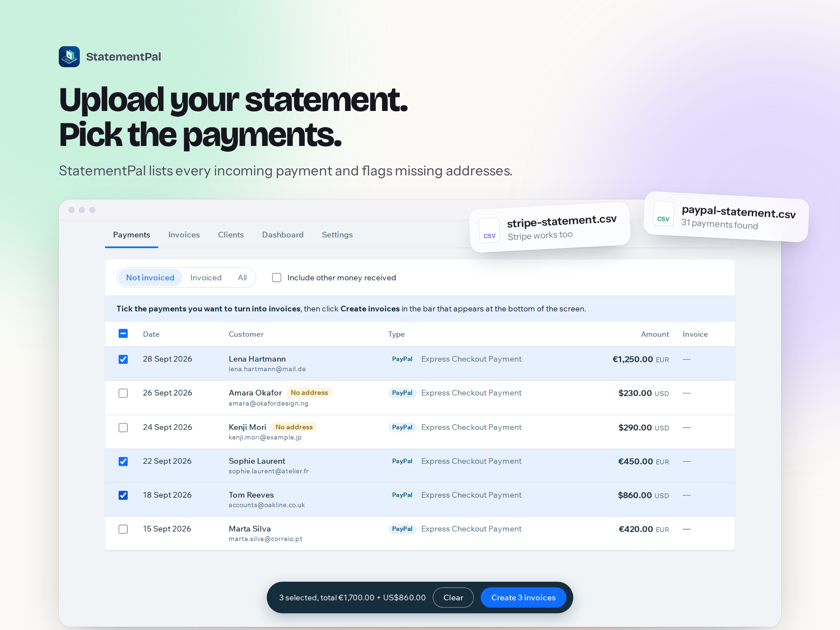Go to the Clients tab
The height and width of the screenshot is (630, 840).
point(231,235)
